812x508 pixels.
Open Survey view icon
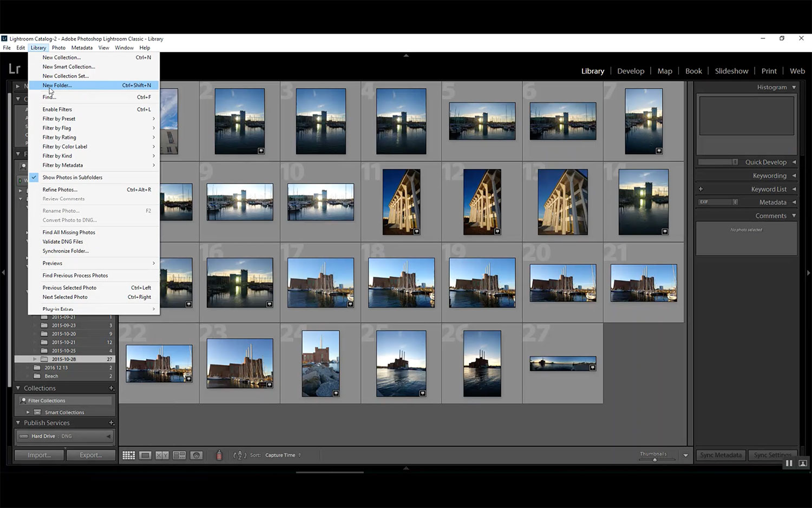coord(179,455)
